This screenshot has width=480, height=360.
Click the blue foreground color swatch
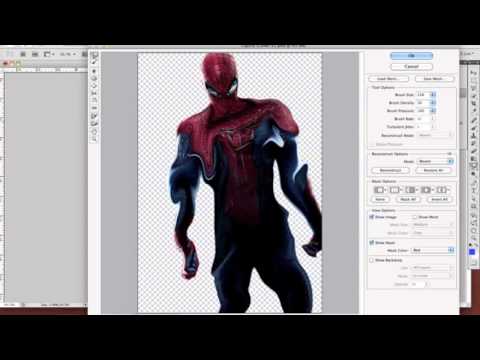pos(472,252)
